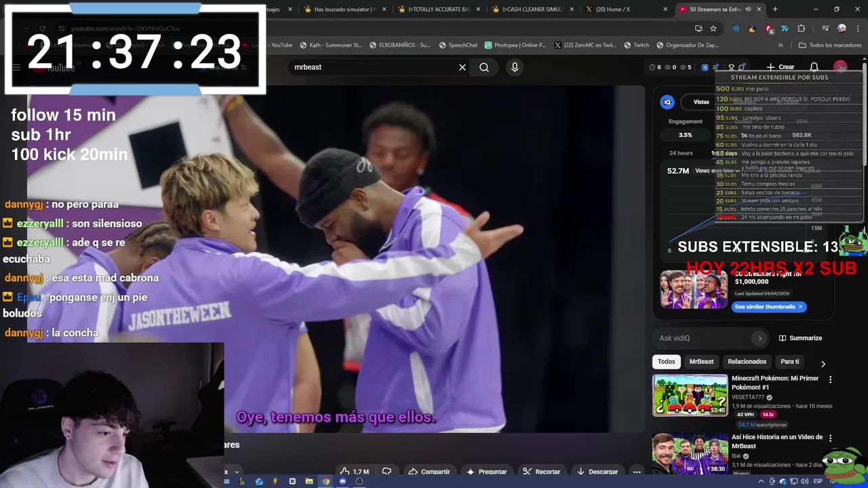Open Así Hice Historia video thumbnail
The image size is (868, 488).
point(690,454)
